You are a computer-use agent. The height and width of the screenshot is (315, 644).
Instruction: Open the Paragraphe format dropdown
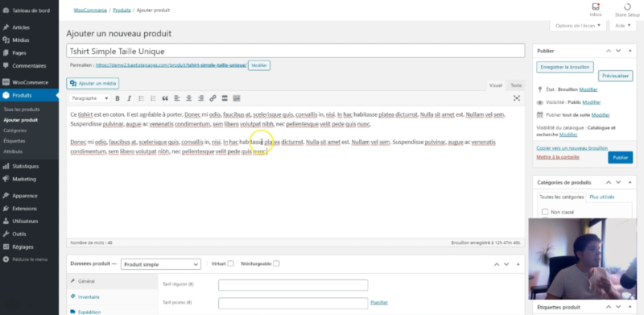point(90,98)
